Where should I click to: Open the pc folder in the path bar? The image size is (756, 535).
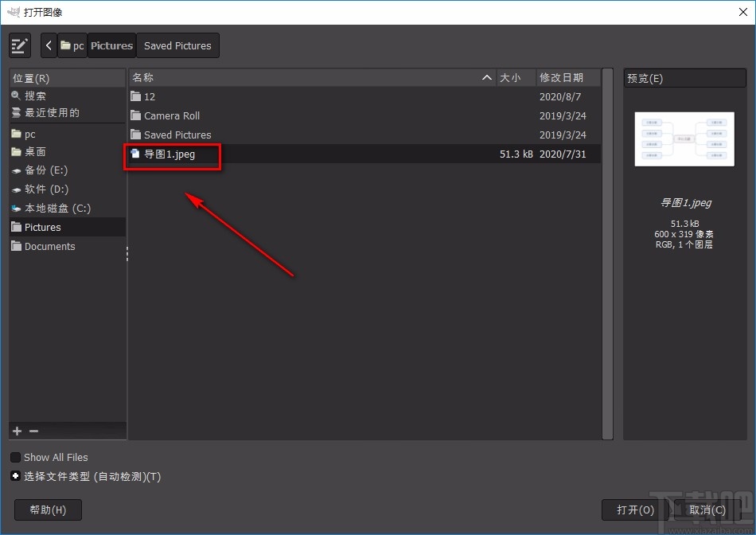72,45
